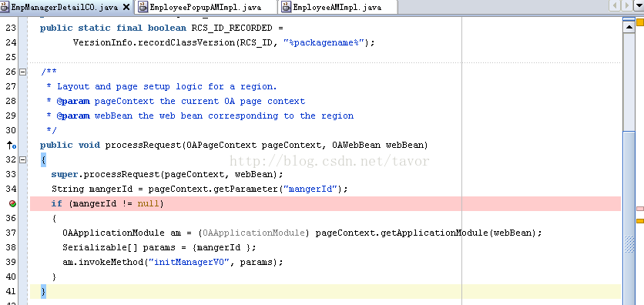The image size is (644, 305).
Task: Click line number 37 in the gutter
Action: coord(11,233)
